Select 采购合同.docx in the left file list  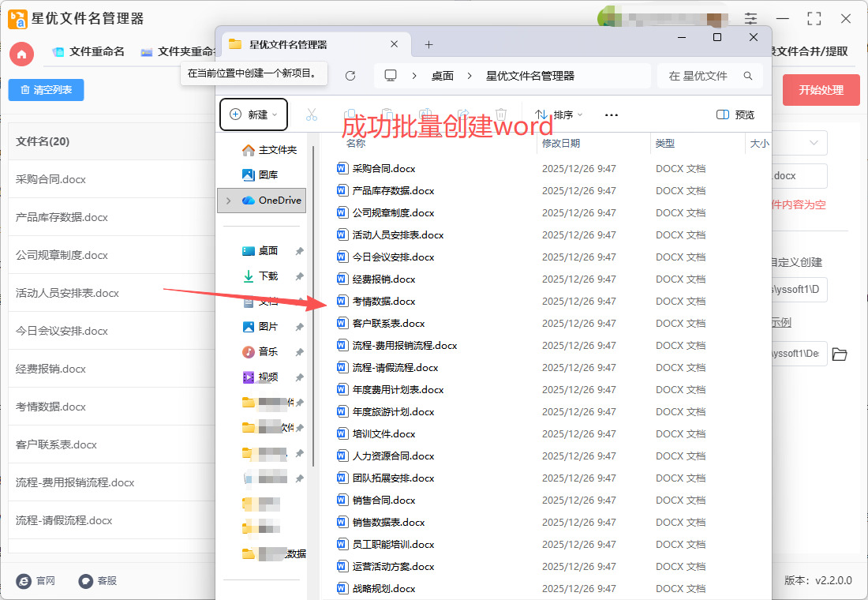[112, 179]
